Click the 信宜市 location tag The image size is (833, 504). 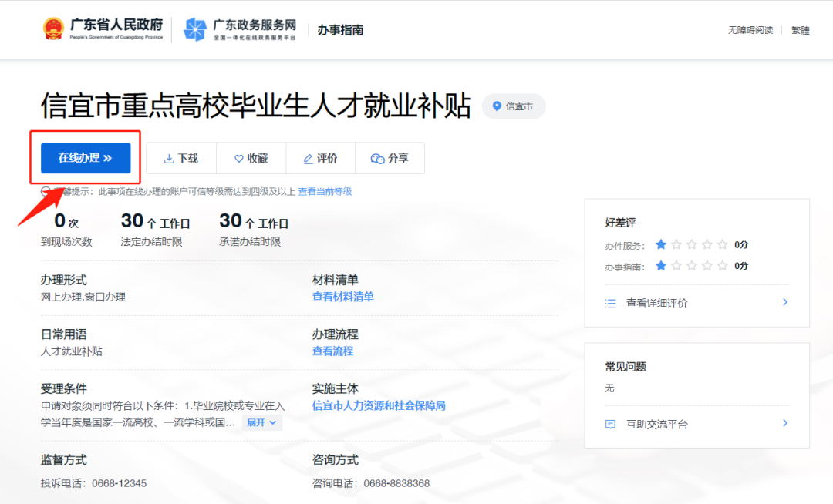point(513,106)
